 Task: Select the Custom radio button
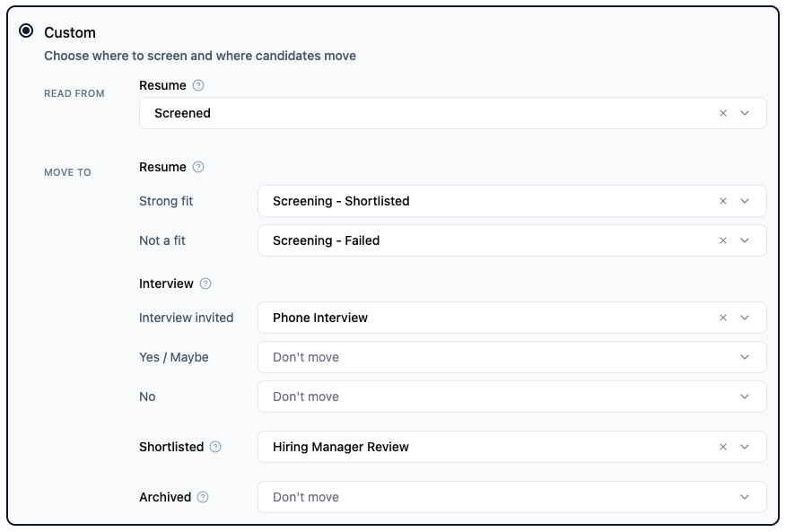click(x=26, y=31)
